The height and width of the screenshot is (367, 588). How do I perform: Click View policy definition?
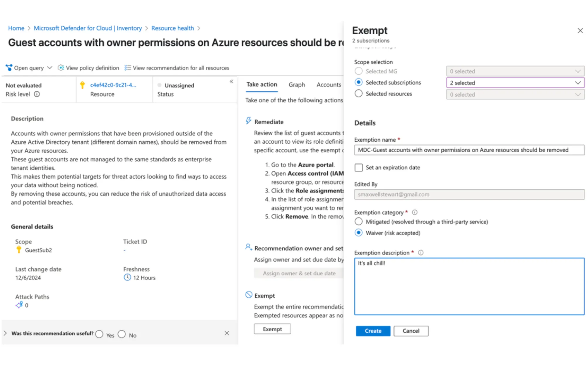93,68
